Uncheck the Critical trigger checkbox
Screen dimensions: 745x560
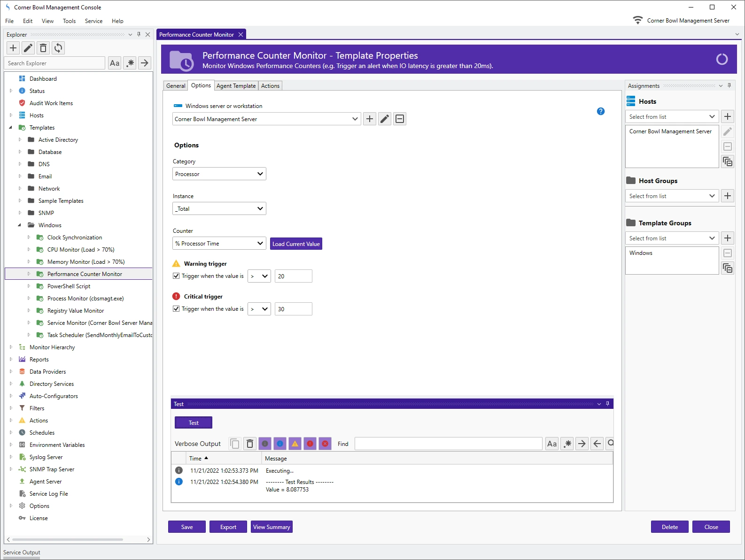point(176,309)
